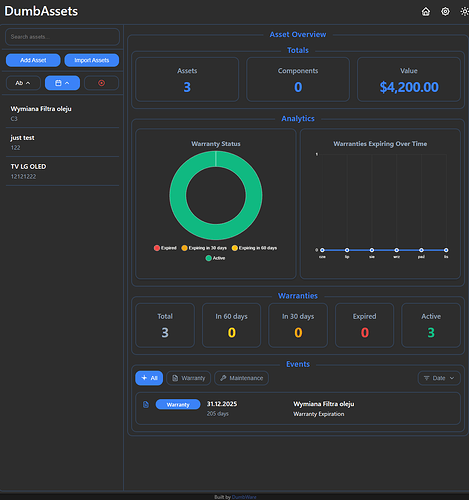Show only Maintenance events
The width and height of the screenshot is (469, 500).
(241, 378)
